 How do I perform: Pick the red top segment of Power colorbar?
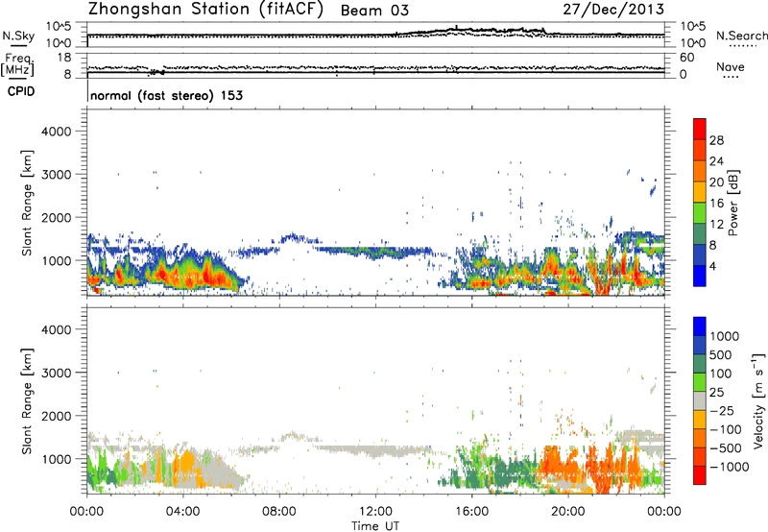pyautogui.click(x=700, y=129)
